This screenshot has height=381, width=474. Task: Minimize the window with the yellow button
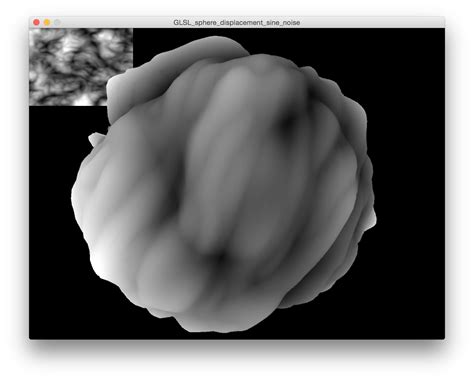point(47,22)
